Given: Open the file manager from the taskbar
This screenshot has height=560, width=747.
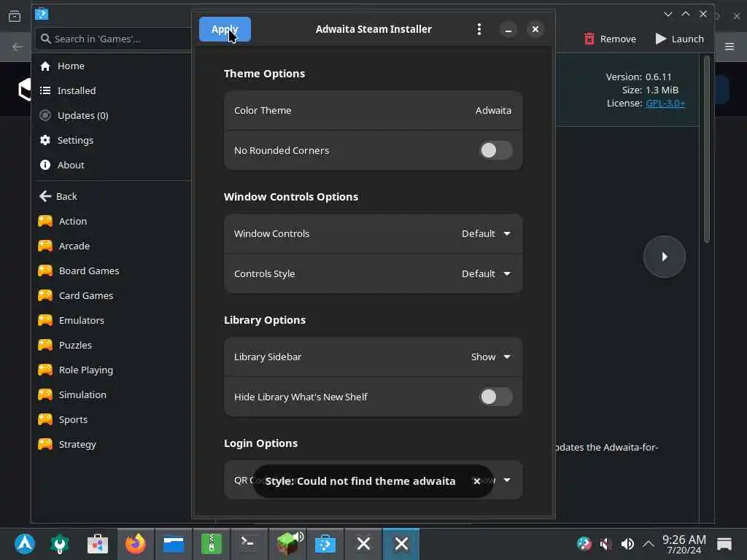Looking at the screenshot, I should (x=174, y=544).
